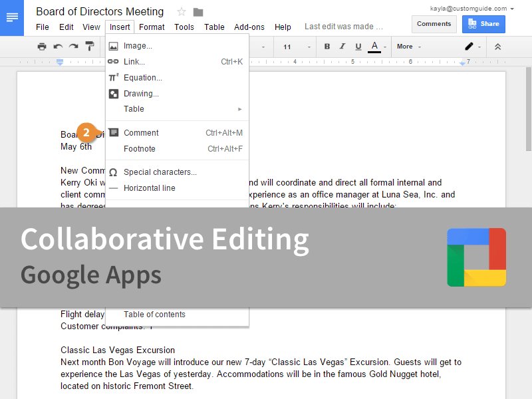Open the Add-ons menu
Image resolution: width=532 pixels, height=399 pixels.
click(x=249, y=27)
